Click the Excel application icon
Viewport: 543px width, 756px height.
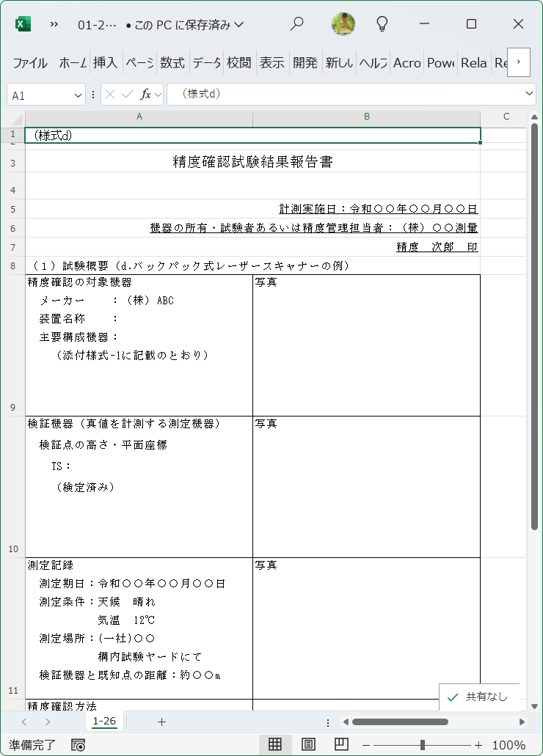point(23,23)
